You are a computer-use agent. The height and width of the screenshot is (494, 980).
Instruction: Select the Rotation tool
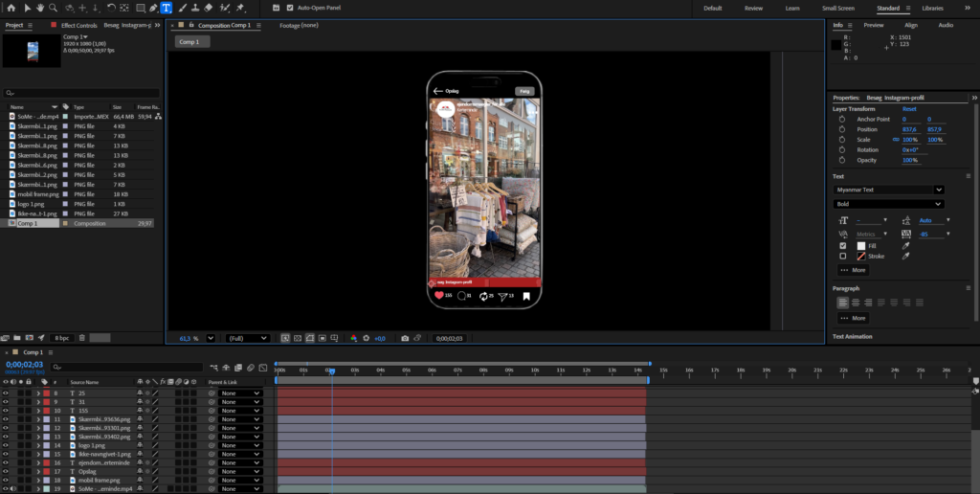[111, 8]
